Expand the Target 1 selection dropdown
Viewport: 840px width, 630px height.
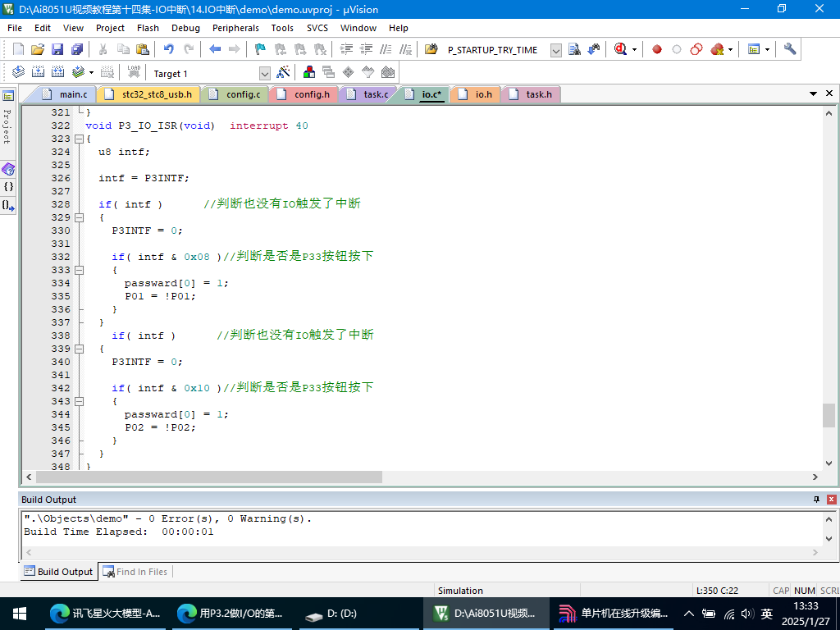(265, 73)
